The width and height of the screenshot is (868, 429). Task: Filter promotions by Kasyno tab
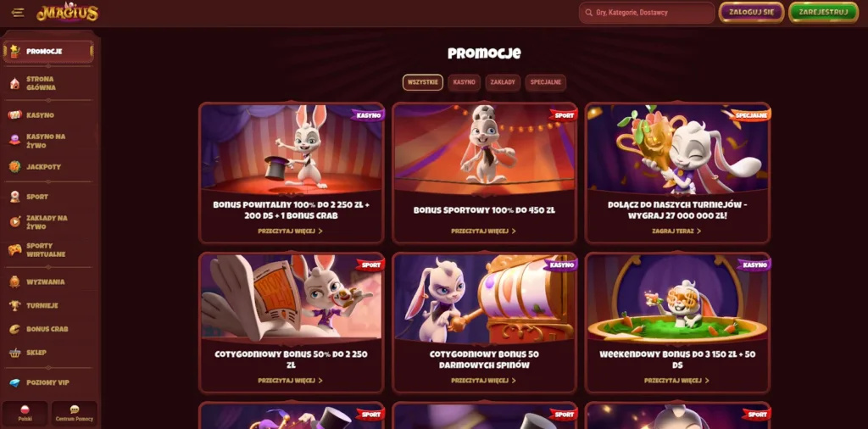pos(464,82)
